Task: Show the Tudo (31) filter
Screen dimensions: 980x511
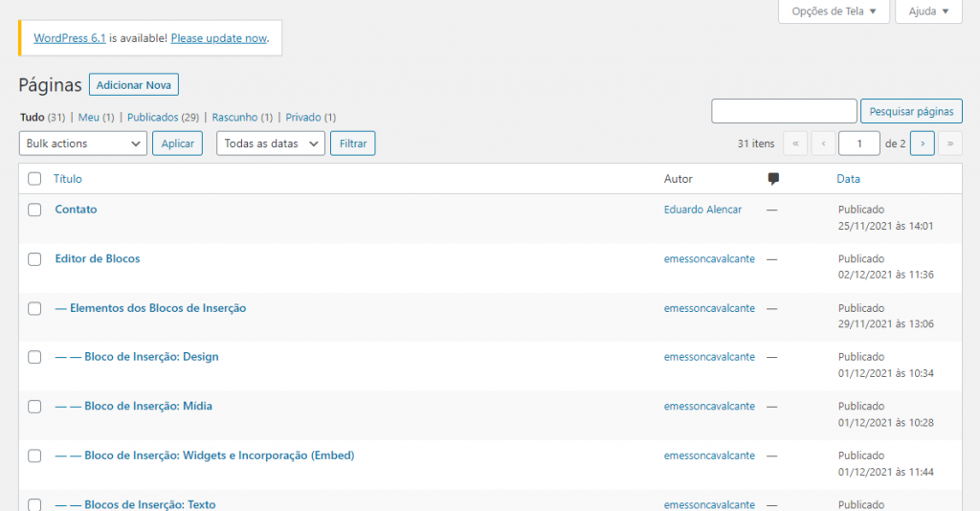Action: click(x=42, y=117)
